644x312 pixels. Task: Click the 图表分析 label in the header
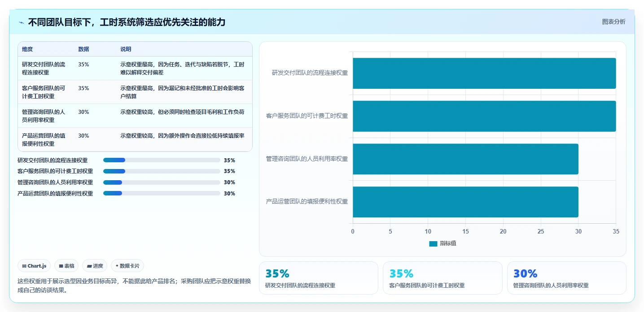(613, 22)
